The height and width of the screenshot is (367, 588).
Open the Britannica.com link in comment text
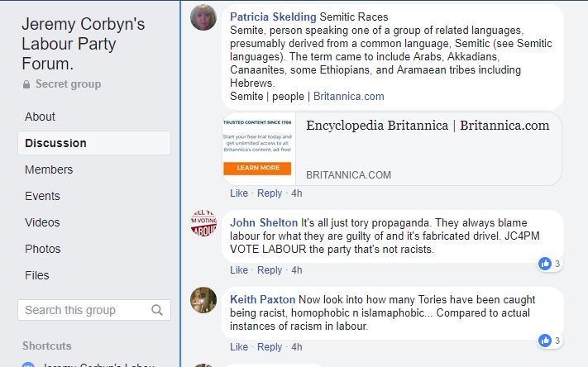pyautogui.click(x=349, y=97)
